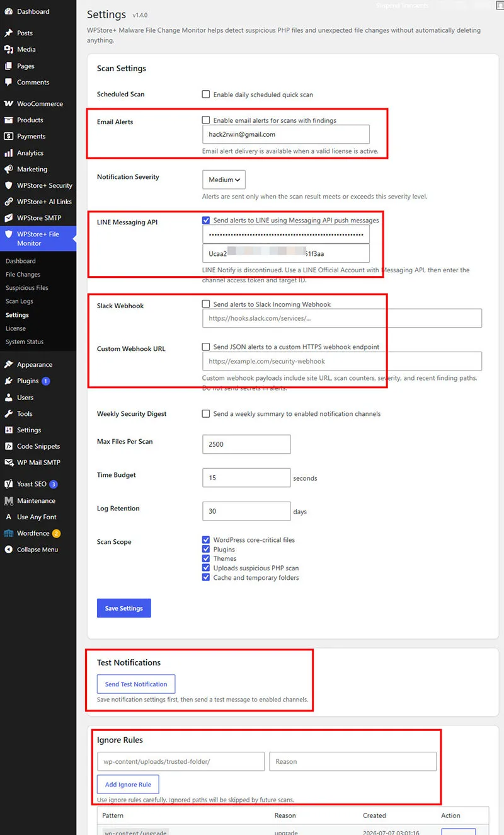Toggle the Themes scan scope checkbox

pyautogui.click(x=206, y=558)
